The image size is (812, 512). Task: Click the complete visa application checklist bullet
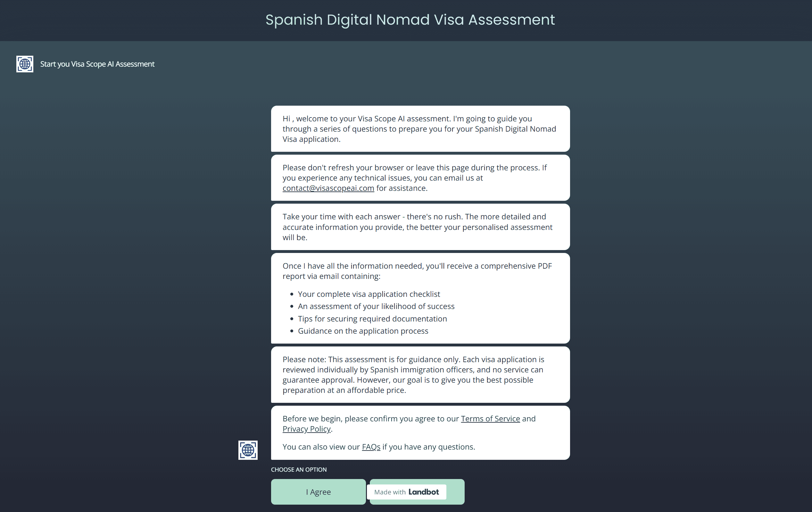click(x=369, y=294)
